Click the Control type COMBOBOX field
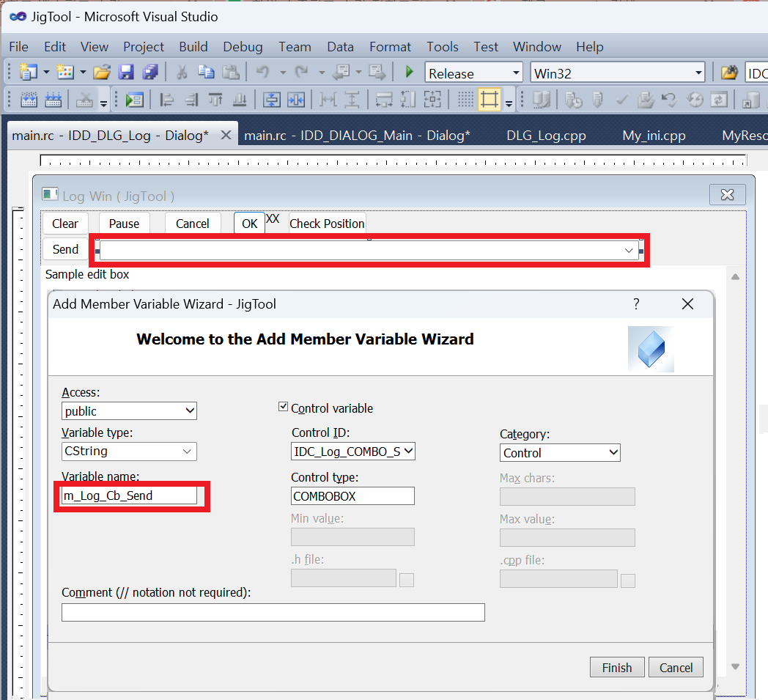Image resolution: width=768 pixels, height=700 pixels. coord(352,495)
